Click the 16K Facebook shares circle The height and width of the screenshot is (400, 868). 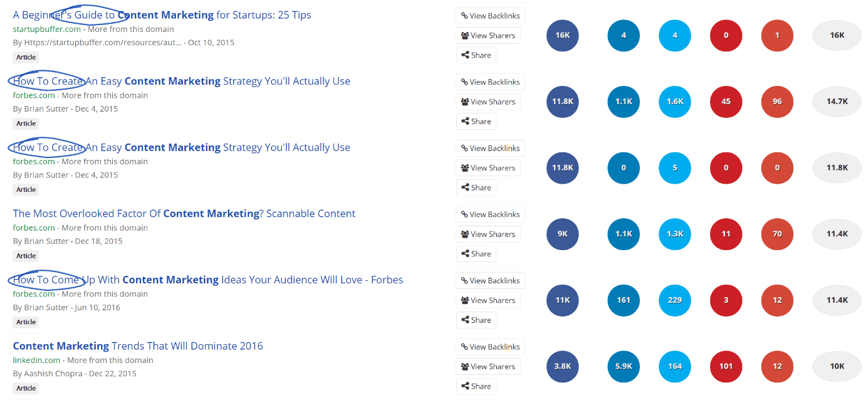563,35
